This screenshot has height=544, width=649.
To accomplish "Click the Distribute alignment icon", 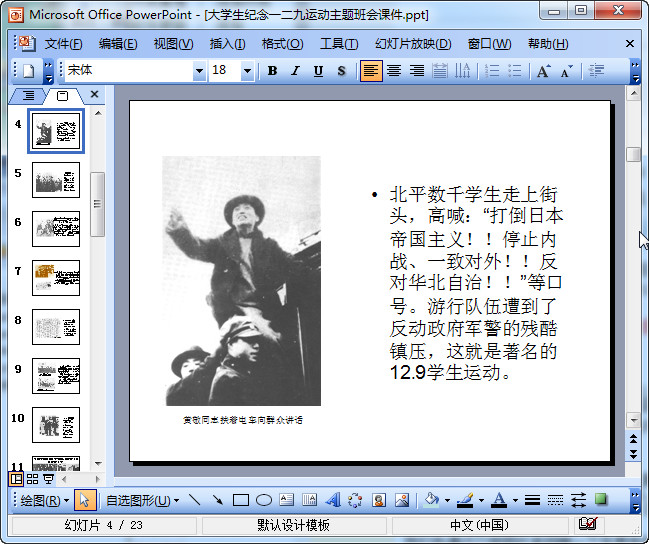I will (440, 71).
